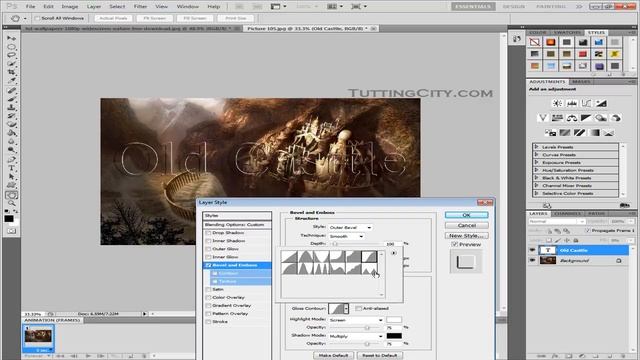Add a Hue/Saturation adjustment

(x=557, y=118)
